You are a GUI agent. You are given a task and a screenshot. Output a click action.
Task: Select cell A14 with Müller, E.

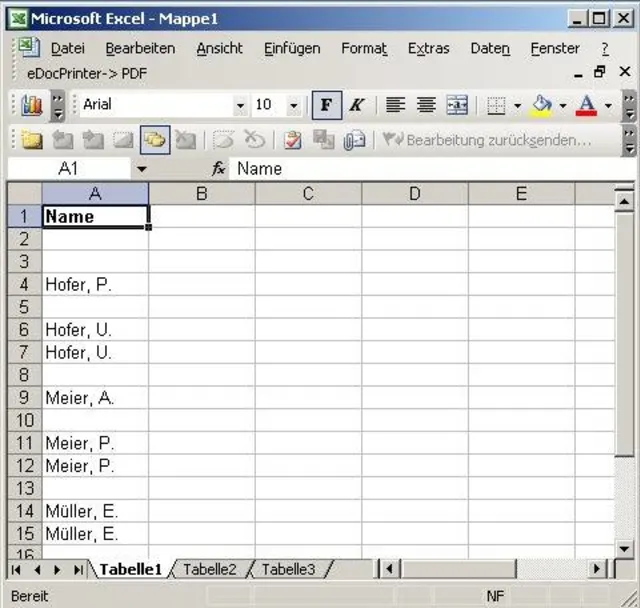[x=96, y=511]
